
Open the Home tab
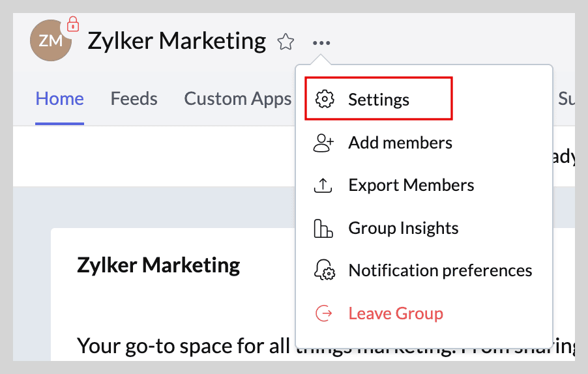point(59,99)
